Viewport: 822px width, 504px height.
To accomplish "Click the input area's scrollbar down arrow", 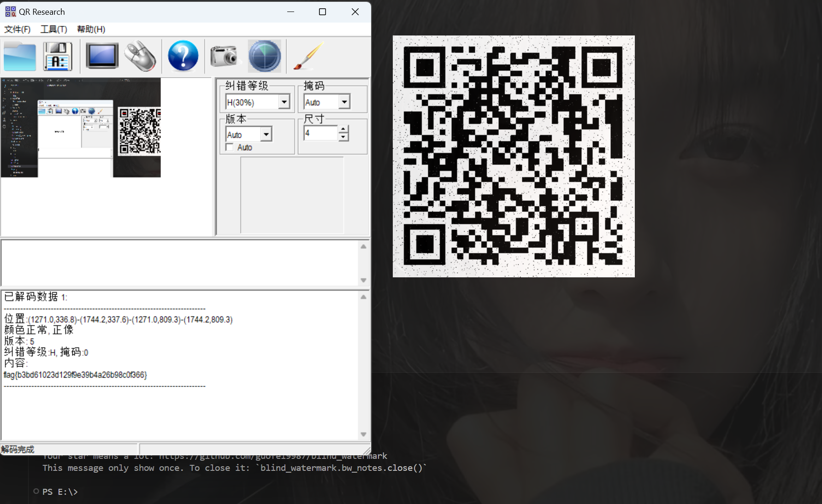I will 363,280.
